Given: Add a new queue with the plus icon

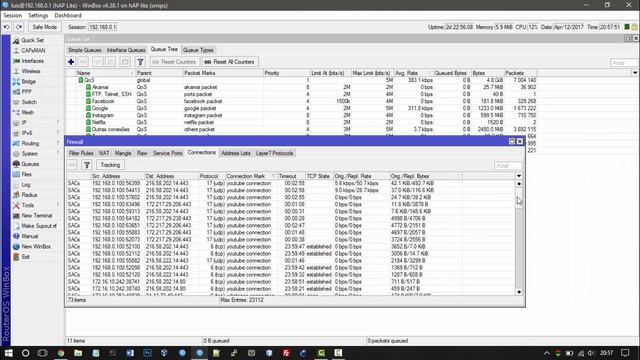Looking at the screenshot, I should pos(71,62).
